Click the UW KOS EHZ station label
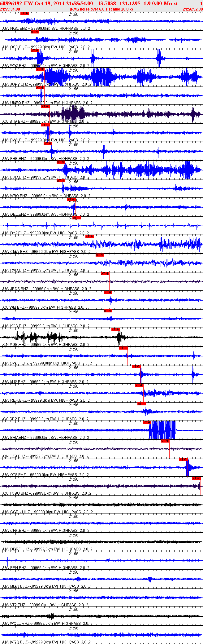Screen dimensions: 203x644 15,326
